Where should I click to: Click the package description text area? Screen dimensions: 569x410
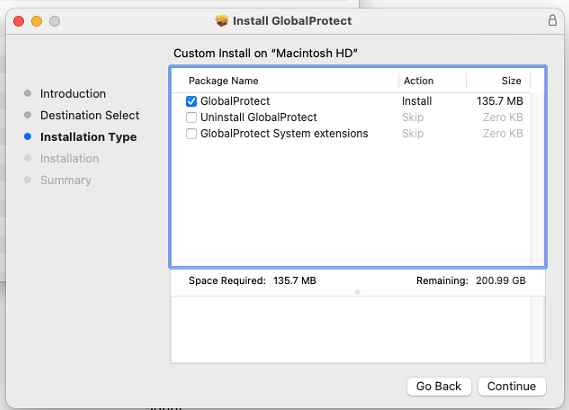click(x=351, y=329)
